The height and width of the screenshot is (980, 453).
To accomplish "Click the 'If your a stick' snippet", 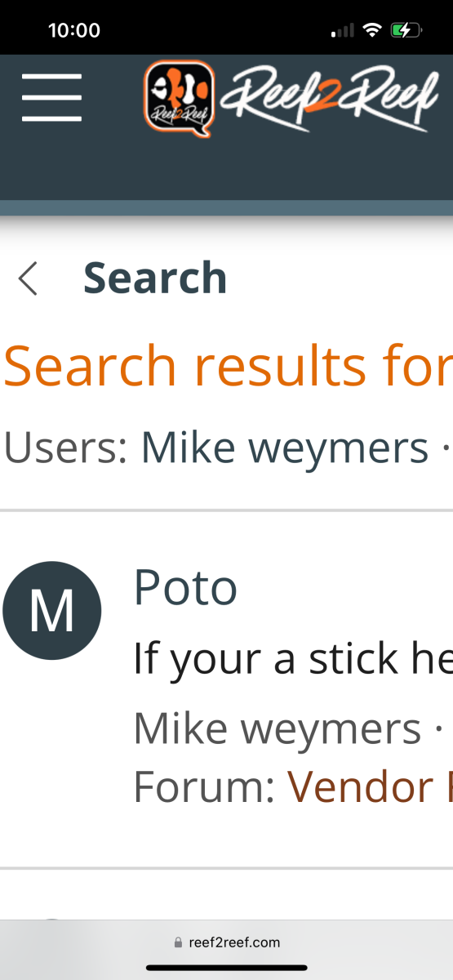I will (293, 659).
